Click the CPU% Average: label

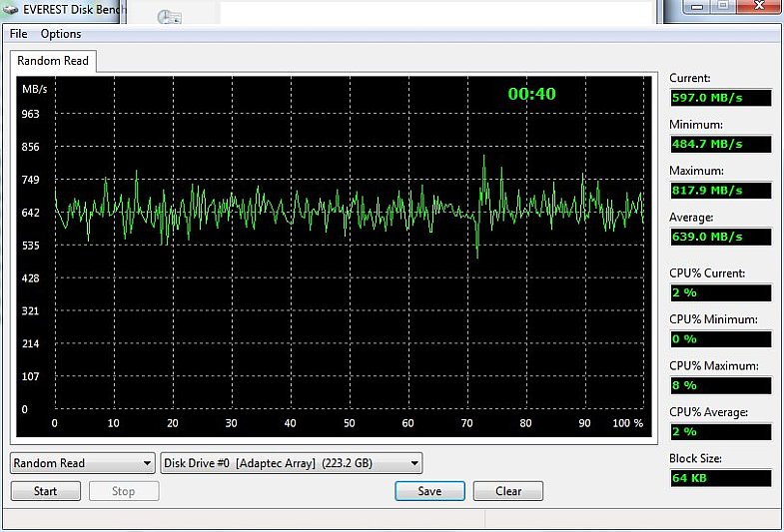click(x=708, y=412)
